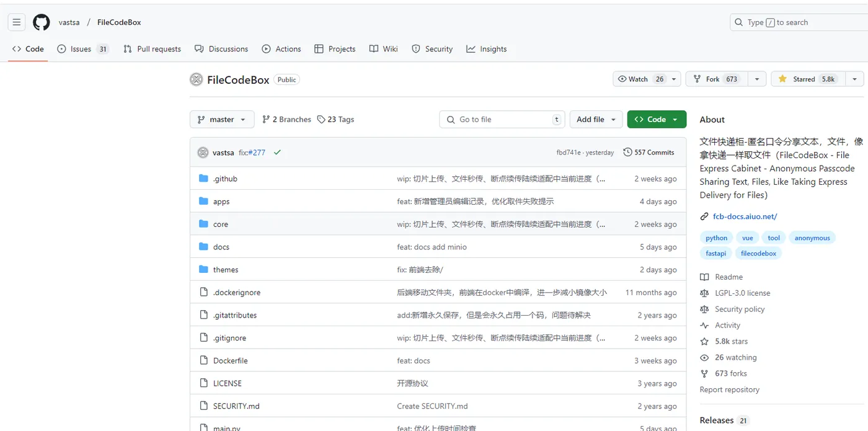Click the .gitattributes file icon

pyautogui.click(x=203, y=315)
